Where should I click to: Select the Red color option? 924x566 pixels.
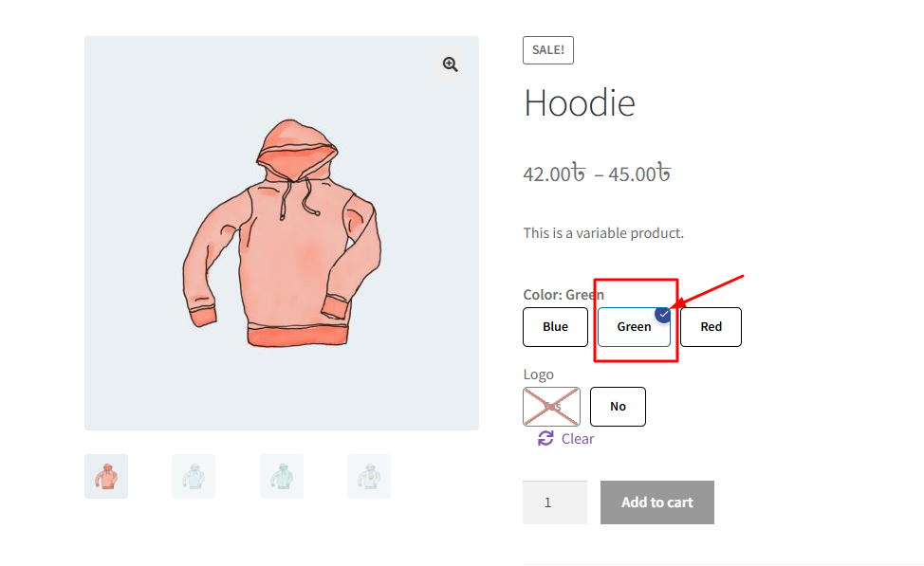point(711,327)
